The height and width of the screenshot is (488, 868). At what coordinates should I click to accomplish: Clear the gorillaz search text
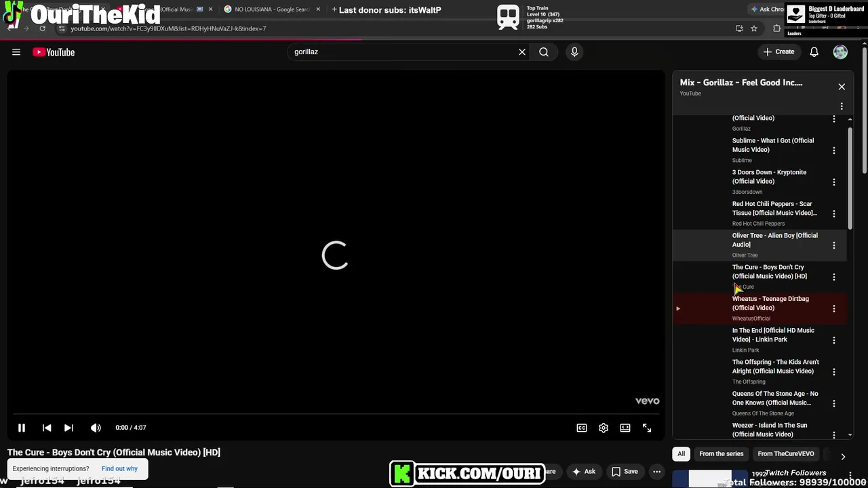tap(522, 52)
